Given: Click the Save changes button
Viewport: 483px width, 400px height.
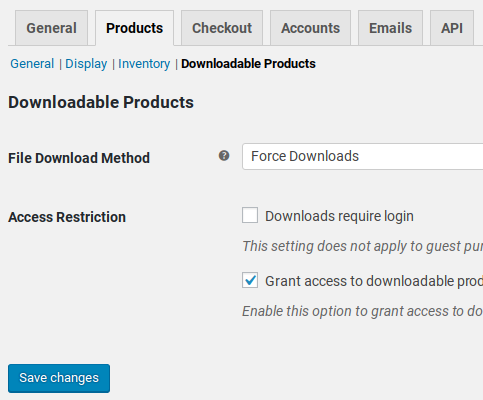Looking at the screenshot, I should (59, 378).
